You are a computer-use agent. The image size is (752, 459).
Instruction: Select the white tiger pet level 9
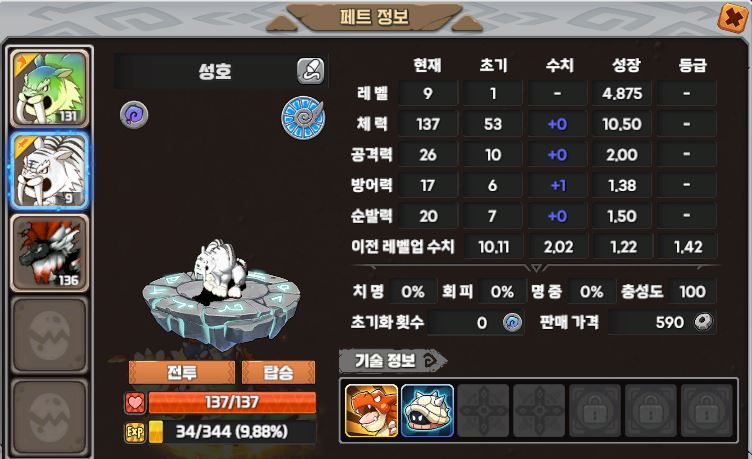click(50, 171)
